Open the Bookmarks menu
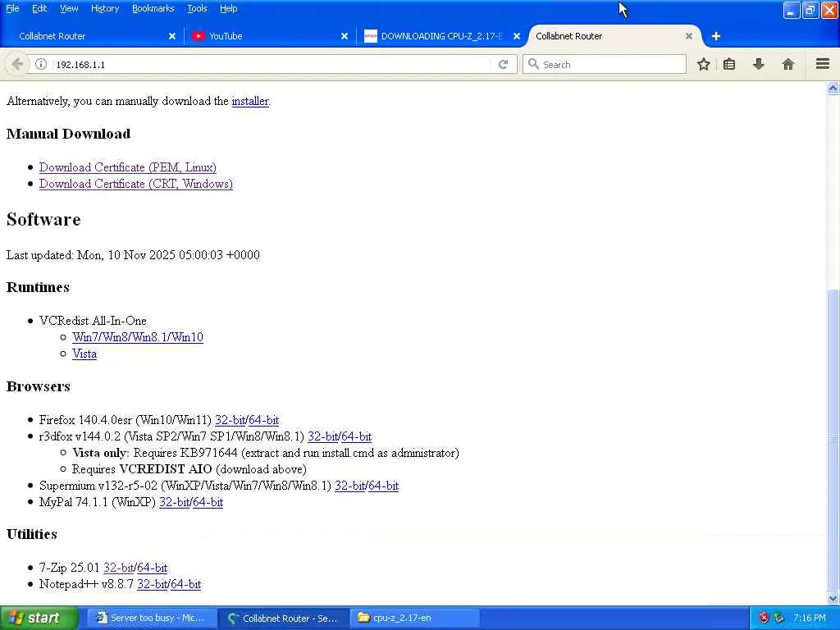The width and height of the screenshot is (840, 630). (x=153, y=8)
